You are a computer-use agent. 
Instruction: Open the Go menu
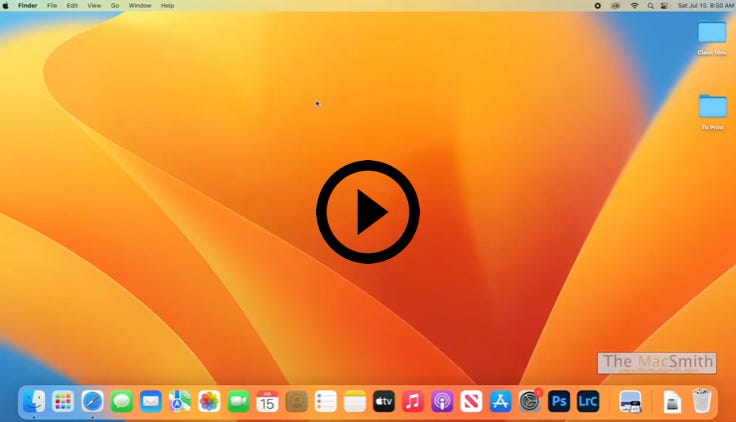click(115, 6)
